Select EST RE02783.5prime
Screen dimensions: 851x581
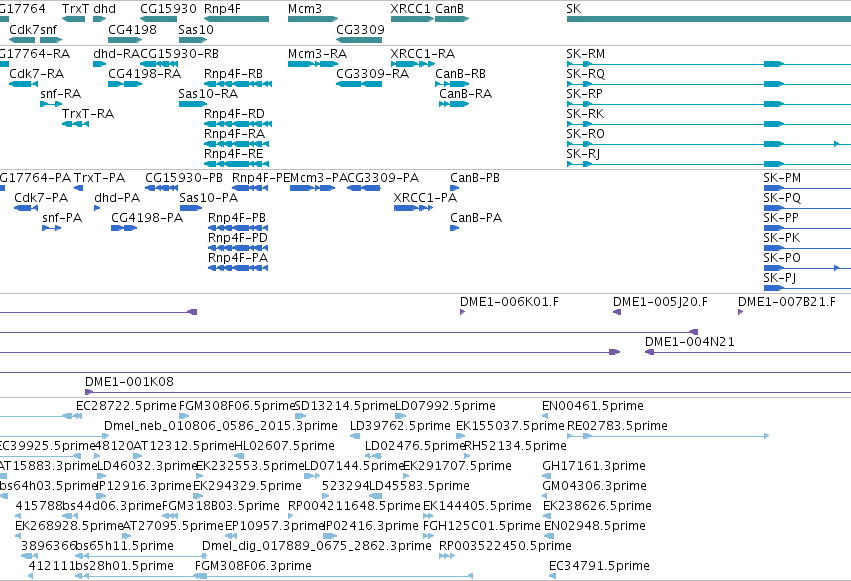click(x=617, y=426)
